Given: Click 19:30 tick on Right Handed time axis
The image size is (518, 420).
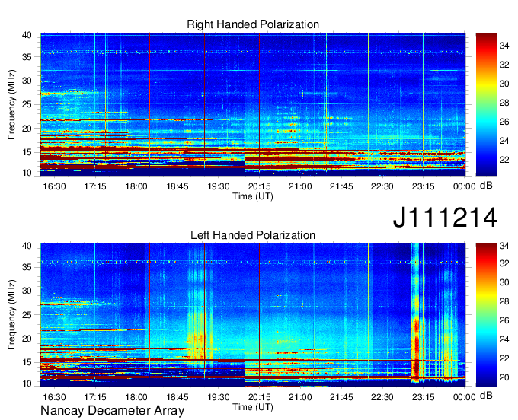Looking at the screenshot, I should [x=219, y=186].
